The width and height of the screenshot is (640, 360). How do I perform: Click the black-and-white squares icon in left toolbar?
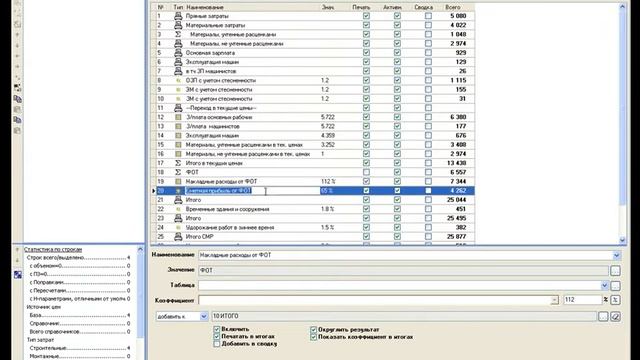point(17,88)
